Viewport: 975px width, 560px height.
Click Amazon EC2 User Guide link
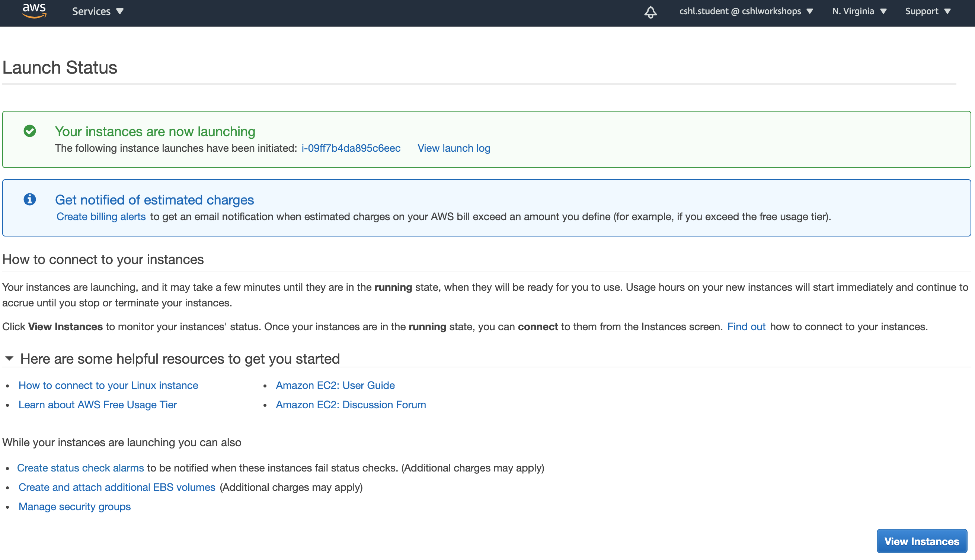(x=336, y=385)
